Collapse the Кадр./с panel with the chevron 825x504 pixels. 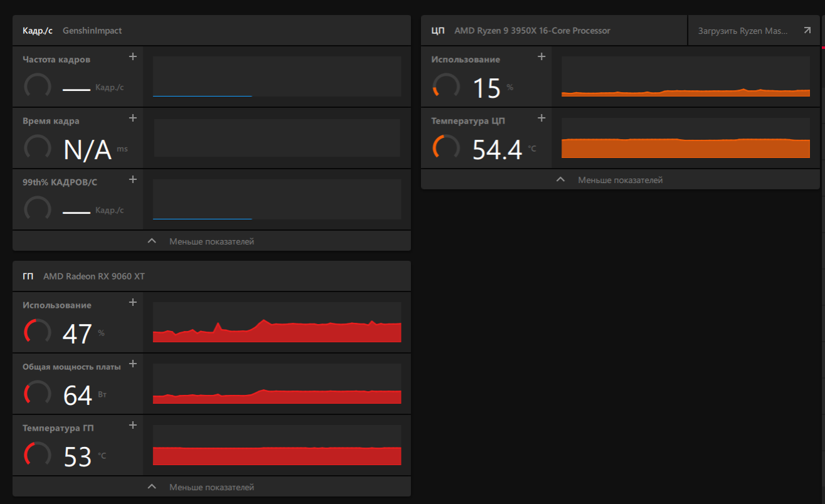152,241
